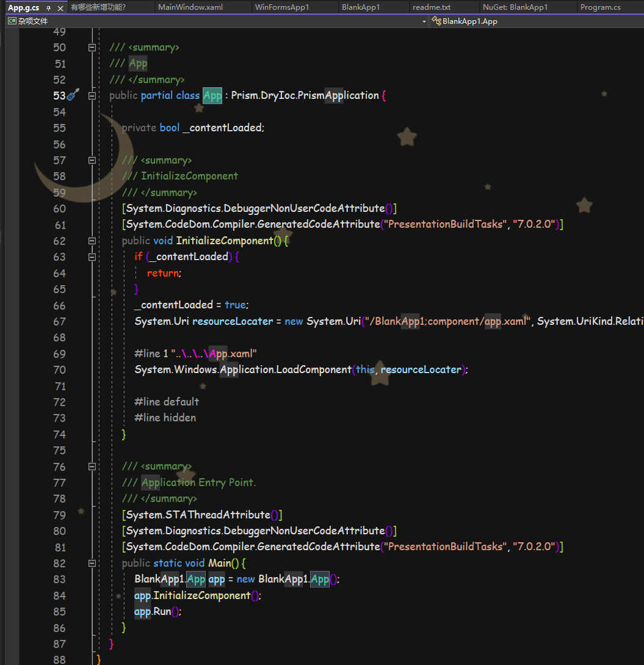This screenshot has width=644, height=665.
Task: Click the BlankApp1.App breadcrumb label
Action: 470,20
